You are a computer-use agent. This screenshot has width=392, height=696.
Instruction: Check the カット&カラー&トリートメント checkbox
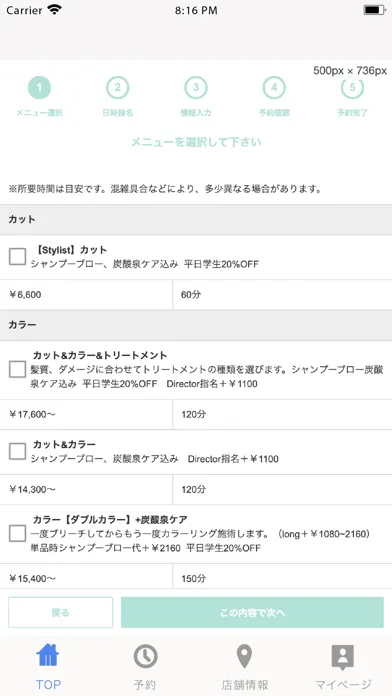coord(17,369)
